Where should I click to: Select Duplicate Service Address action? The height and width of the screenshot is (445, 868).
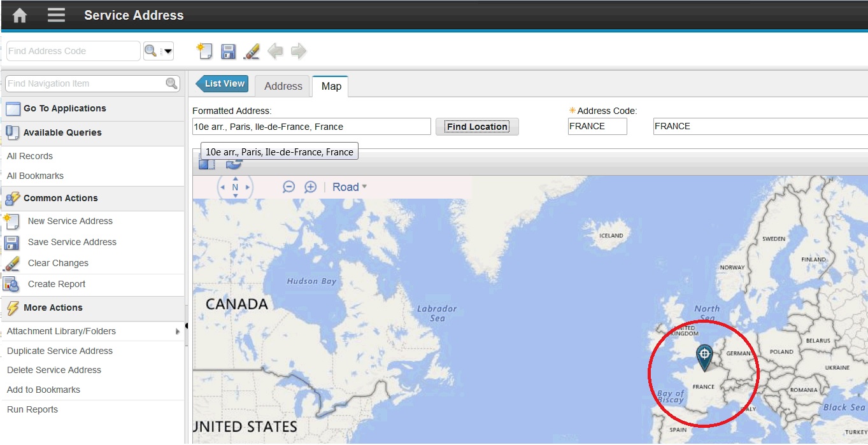click(59, 351)
